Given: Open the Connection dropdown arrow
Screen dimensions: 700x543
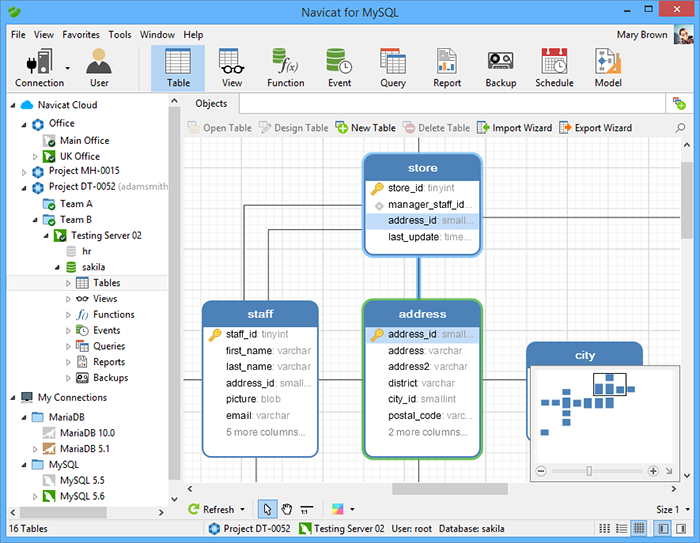Looking at the screenshot, I should [67, 68].
